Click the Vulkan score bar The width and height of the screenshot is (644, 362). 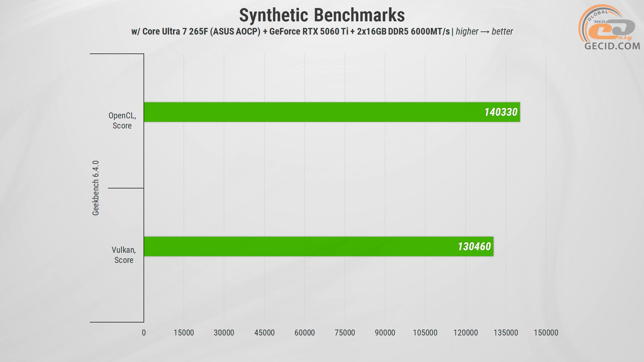[x=319, y=246]
